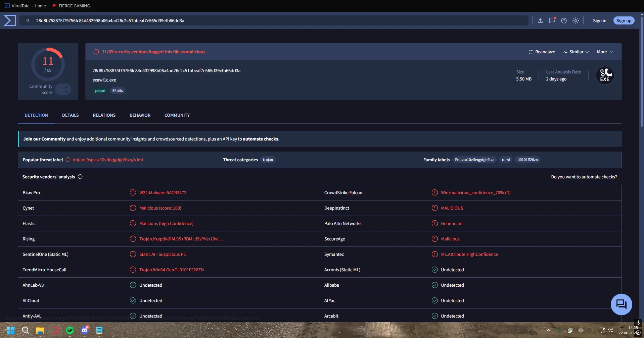This screenshot has height=338, width=644.
Task: Click the exawi1c.exe file name
Action: [104, 80]
